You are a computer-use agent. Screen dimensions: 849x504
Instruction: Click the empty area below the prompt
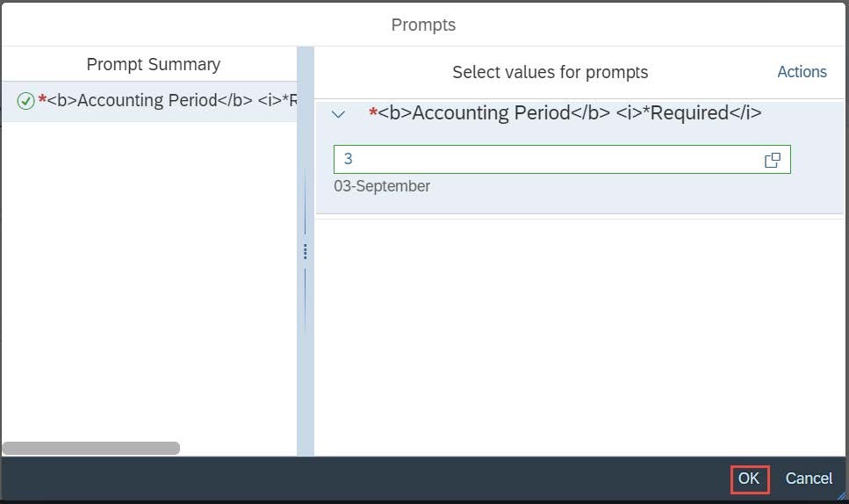(579, 335)
